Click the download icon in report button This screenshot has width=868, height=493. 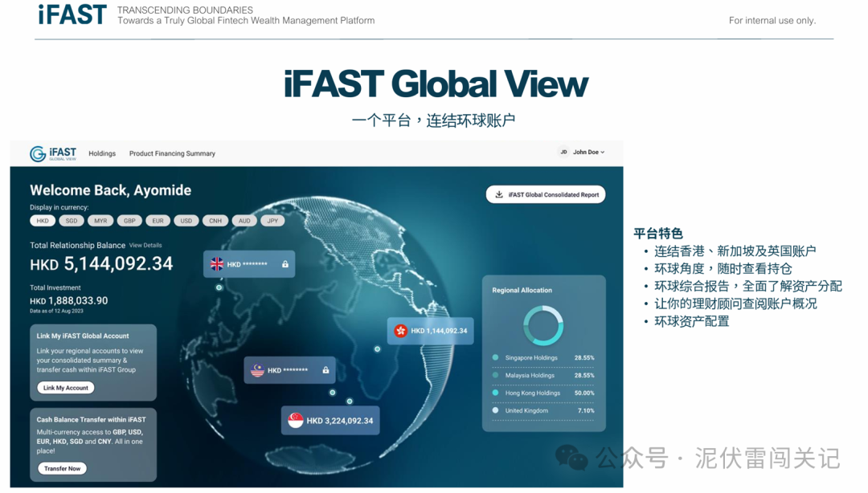click(x=499, y=194)
